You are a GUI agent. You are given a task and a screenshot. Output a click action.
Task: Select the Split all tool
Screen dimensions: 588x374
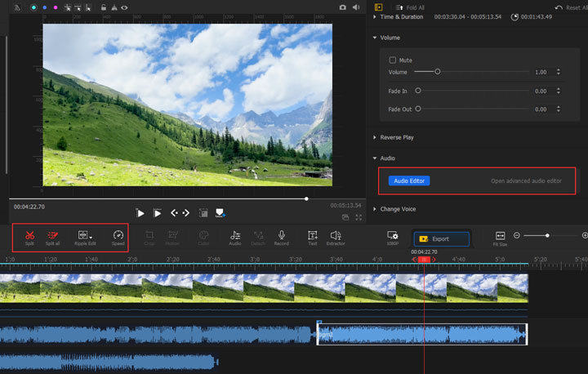[x=53, y=236]
